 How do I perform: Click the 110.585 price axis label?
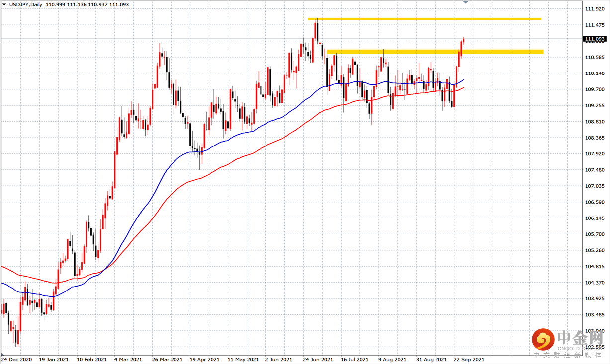[x=595, y=57]
